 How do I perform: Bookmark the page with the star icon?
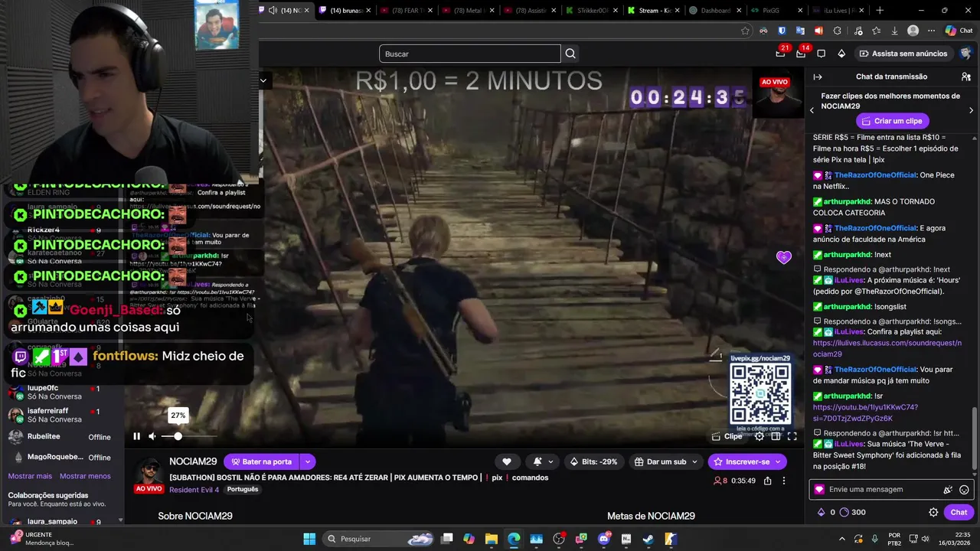745,31
